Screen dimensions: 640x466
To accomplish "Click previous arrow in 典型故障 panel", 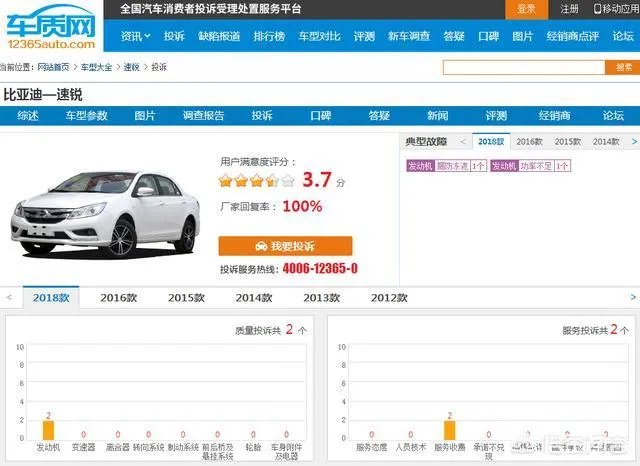I will click(462, 142).
